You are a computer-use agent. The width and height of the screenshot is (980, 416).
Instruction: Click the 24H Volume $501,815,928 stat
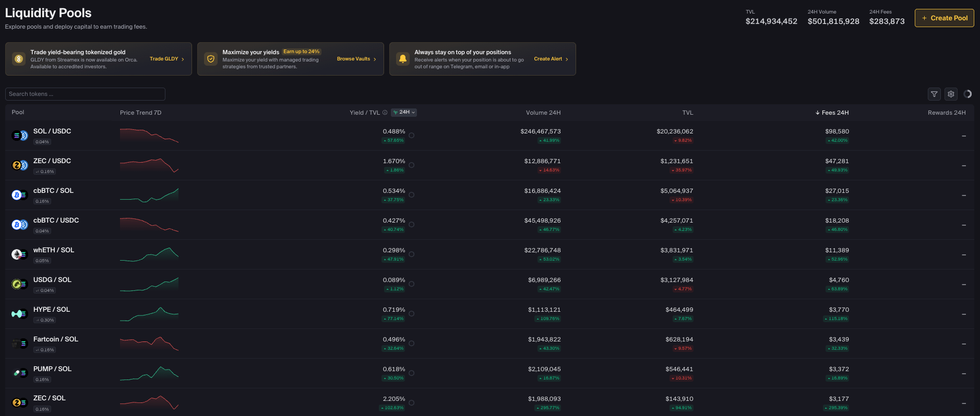click(x=833, y=18)
